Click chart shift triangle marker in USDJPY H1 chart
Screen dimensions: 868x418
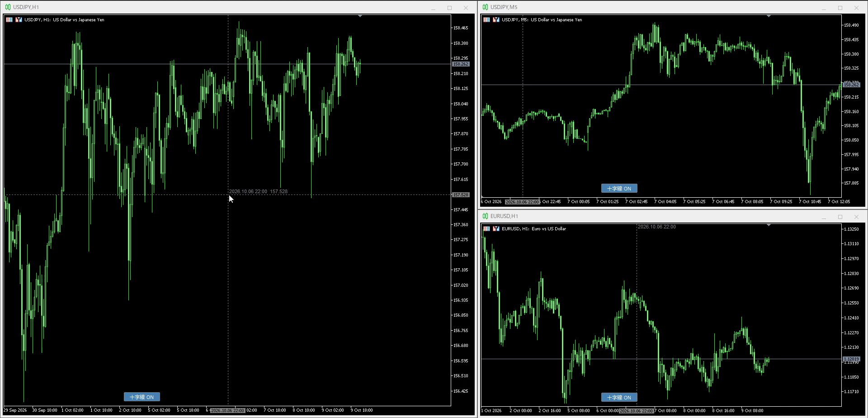point(360,16)
